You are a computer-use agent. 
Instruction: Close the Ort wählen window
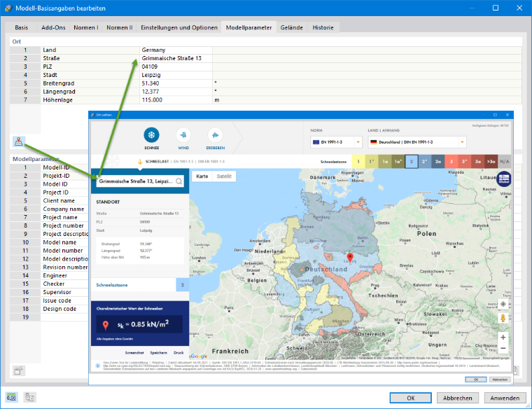coord(507,115)
